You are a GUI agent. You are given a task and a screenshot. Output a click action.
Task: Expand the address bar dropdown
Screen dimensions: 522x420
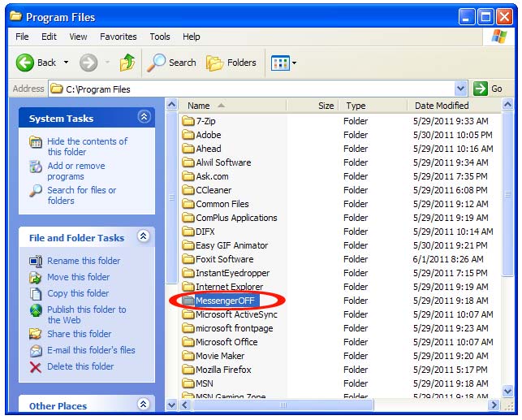(x=460, y=89)
